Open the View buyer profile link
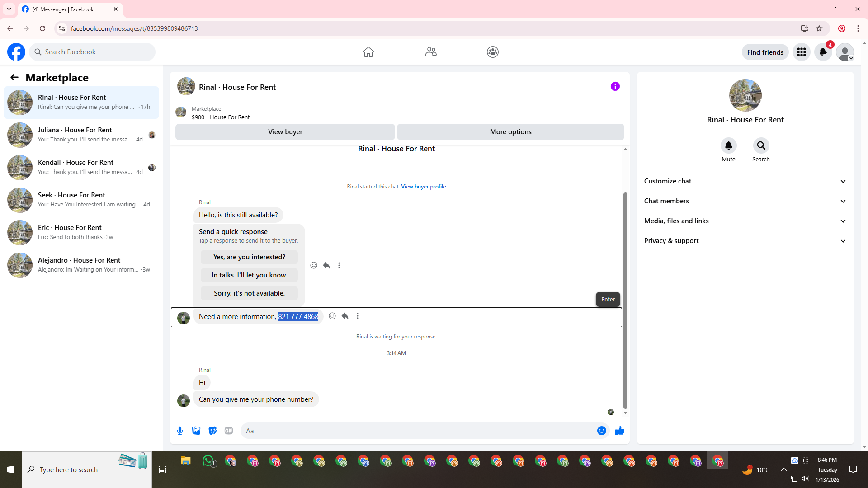Screen dimensions: 868x488 [x=423, y=187]
